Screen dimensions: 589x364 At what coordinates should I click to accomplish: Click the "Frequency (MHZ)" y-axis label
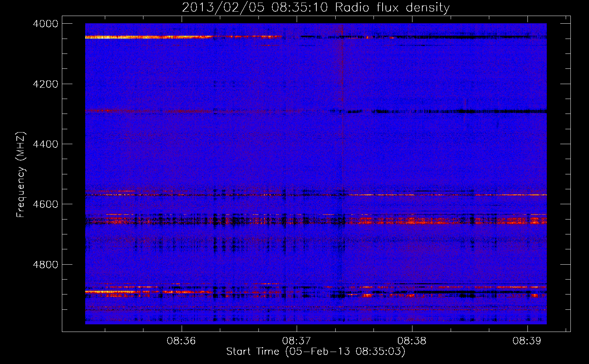[21, 174]
